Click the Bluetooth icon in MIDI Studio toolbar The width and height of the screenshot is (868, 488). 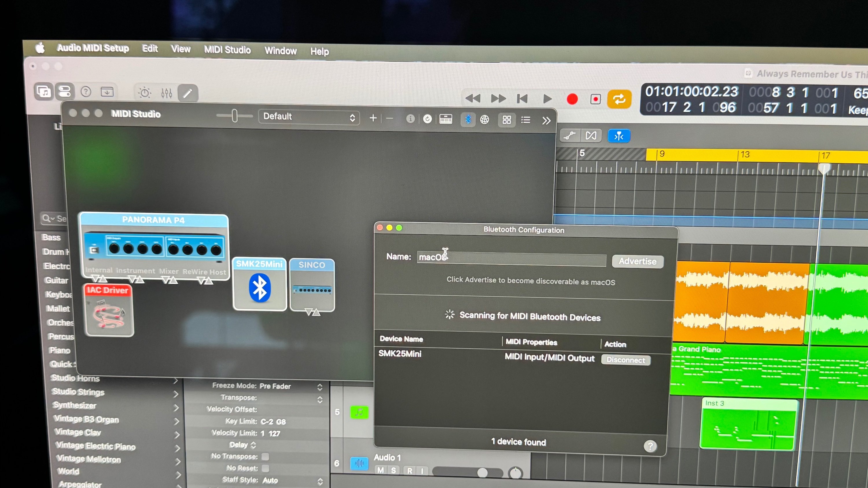pyautogui.click(x=468, y=119)
